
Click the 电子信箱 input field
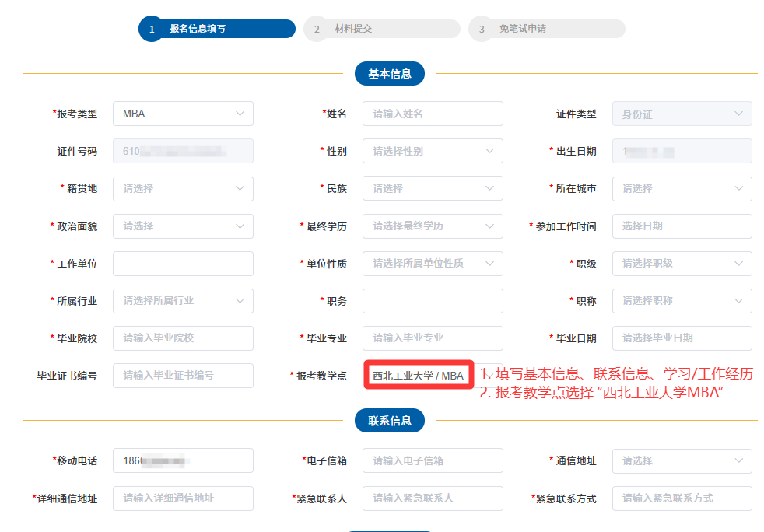[x=432, y=460]
